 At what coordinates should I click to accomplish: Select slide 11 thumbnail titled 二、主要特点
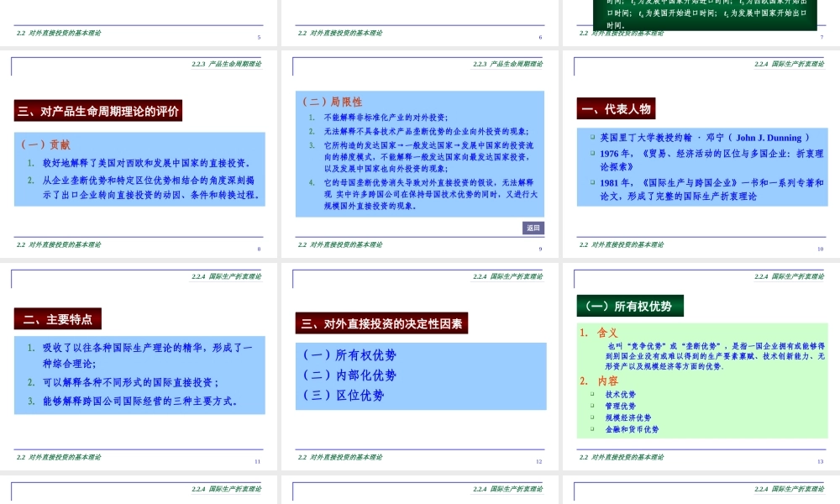click(139, 366)
